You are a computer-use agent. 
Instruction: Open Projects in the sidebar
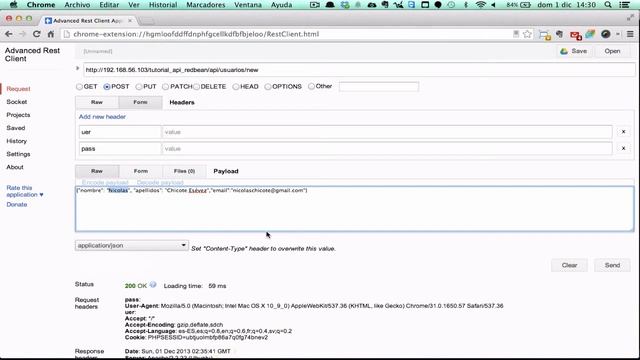tap(18, 115)
